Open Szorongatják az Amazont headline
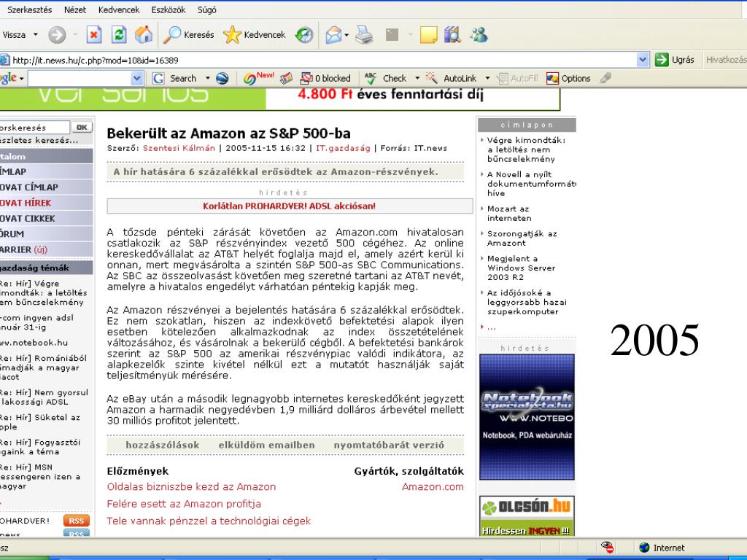The height and width of the screenshot is (560, 747). click(x=522, y=238)
